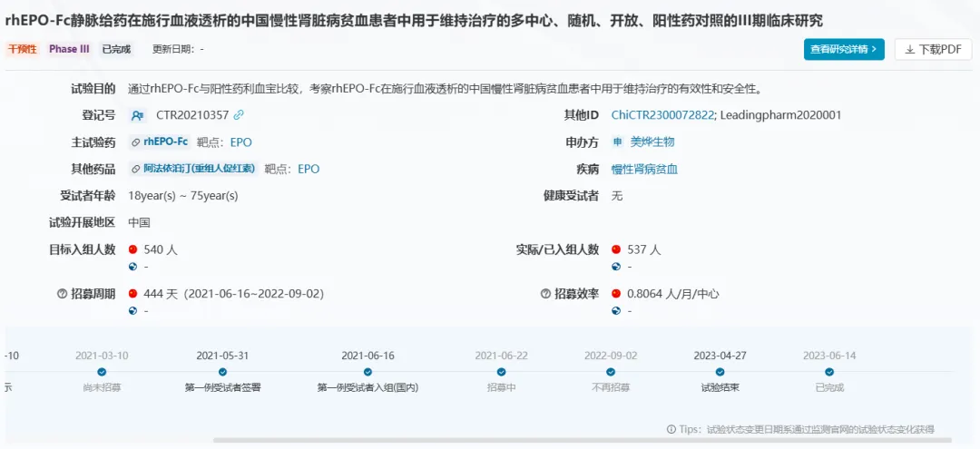The image size is (980, 449).
Task: Open the 慢性肾病贫血 disease link
Action: coord(644,169)
